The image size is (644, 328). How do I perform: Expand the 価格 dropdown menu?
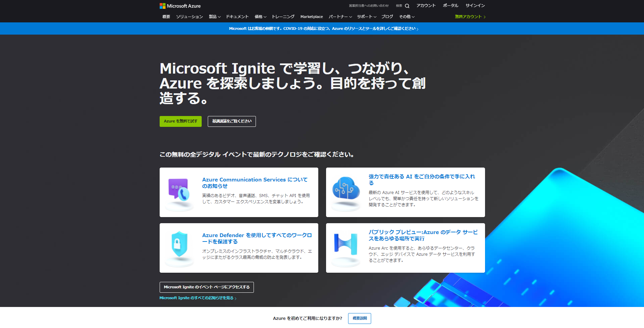260,17
